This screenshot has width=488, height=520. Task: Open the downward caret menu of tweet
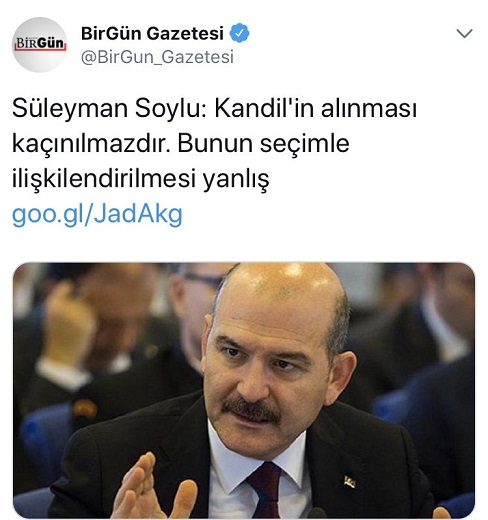[x=464, y=33]
